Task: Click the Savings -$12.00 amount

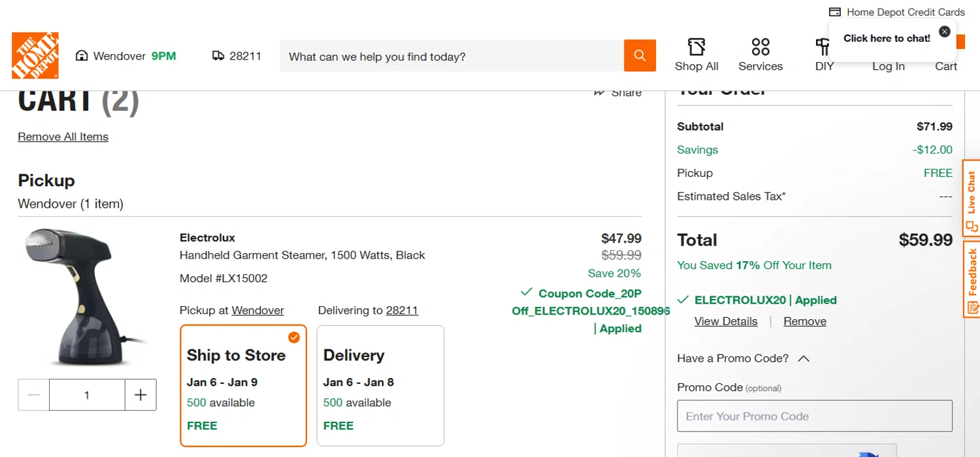Action: pos(932,150)
